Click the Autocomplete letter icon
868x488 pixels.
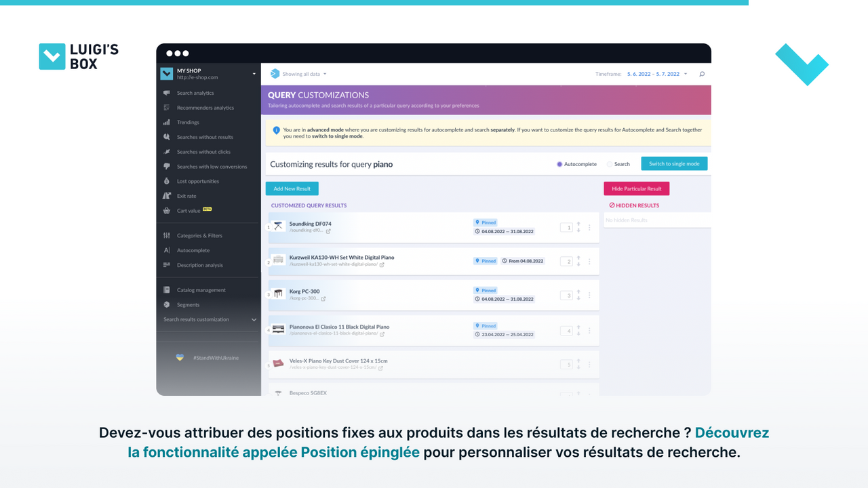click(167, 250)
